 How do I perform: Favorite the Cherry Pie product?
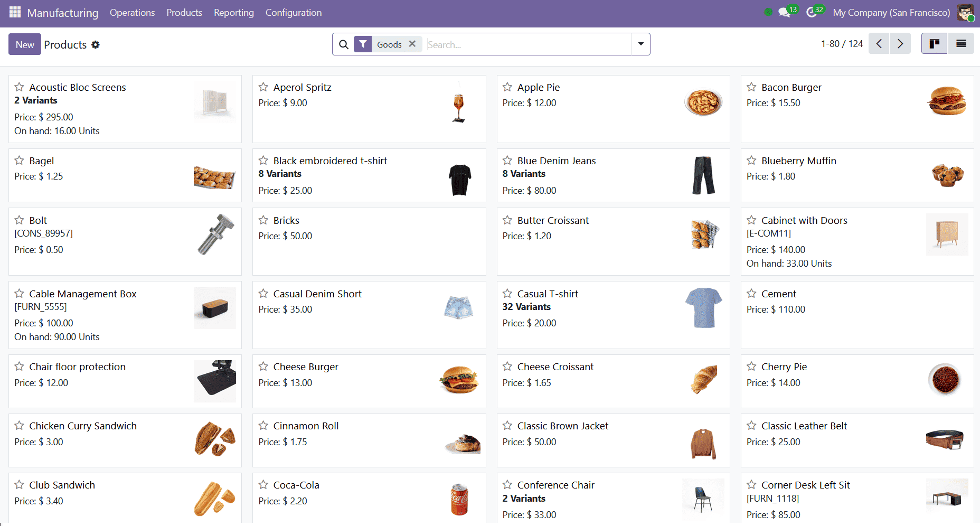coord(751,366)
